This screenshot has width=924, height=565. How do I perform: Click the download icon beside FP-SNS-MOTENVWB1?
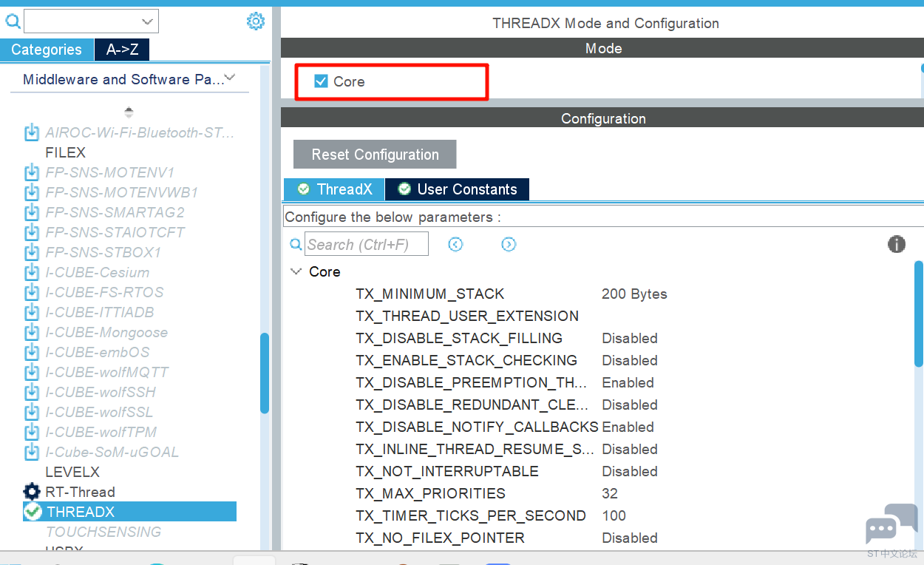[32, 193]
